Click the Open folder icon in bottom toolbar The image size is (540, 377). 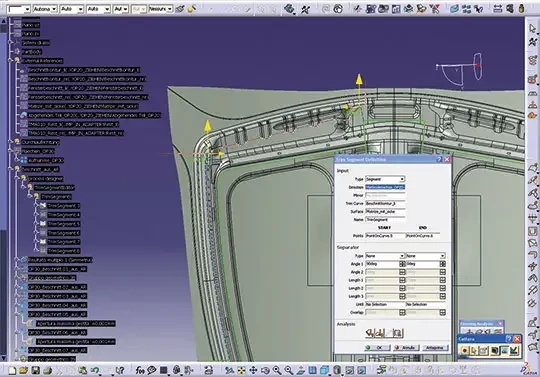coord(24,370)
